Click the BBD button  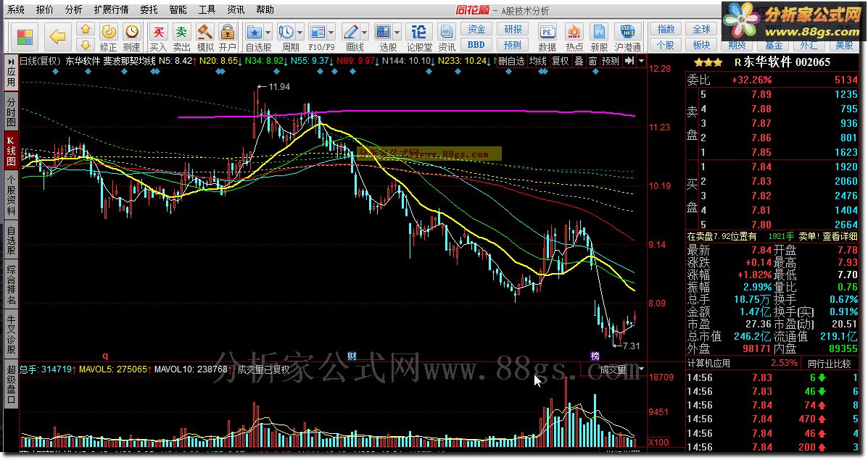coord(476,45)
